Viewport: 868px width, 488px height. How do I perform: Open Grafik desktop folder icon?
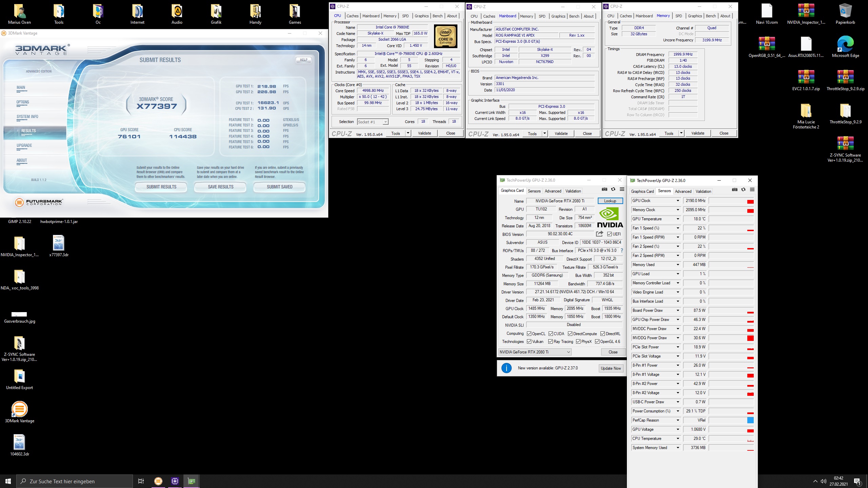click(x=216, y=15)
